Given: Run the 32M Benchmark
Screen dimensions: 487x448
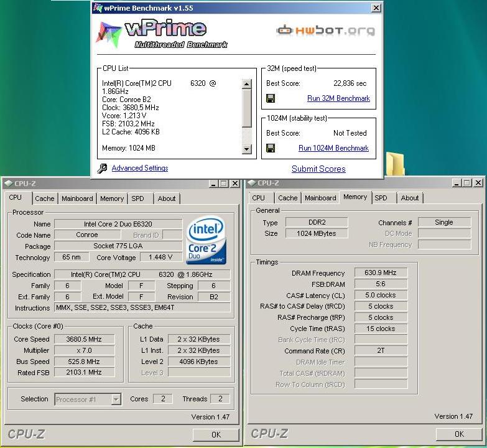Looking at the screenshot, I should click(338, 98).
